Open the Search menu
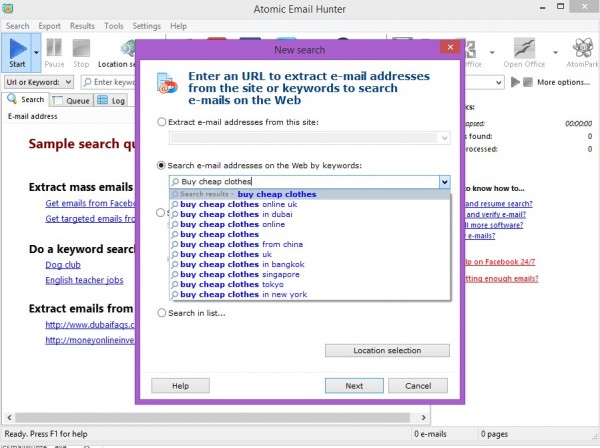 point(18,26)
